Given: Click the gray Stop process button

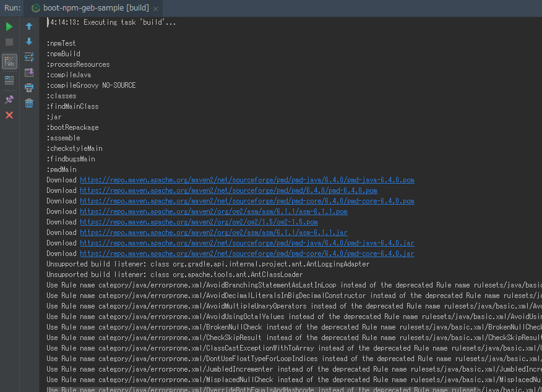Looking at the screenshot, I should click(9, 42).
